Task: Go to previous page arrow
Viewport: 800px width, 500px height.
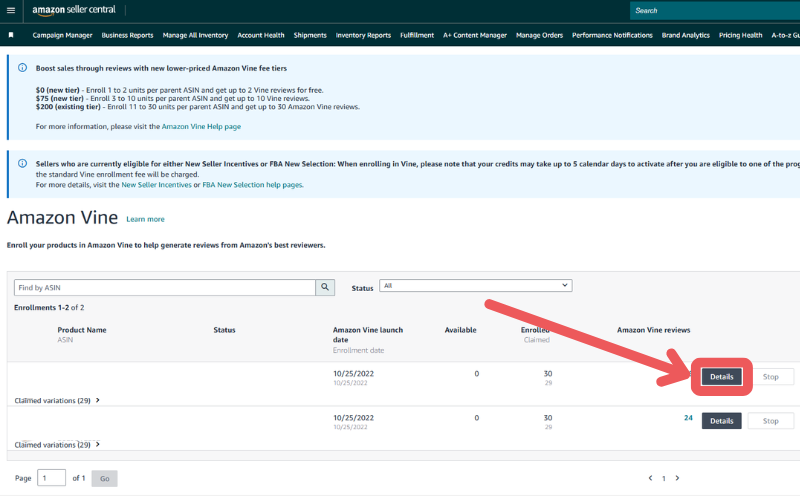Action: click(x=650, y=478)
